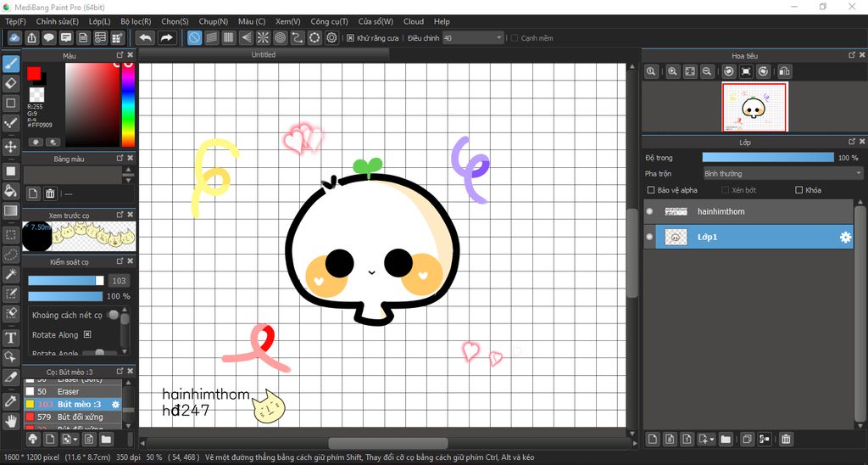Select the Eyedropper tool
The height and width of the screenshot is (465, 868).
point(10,401)
